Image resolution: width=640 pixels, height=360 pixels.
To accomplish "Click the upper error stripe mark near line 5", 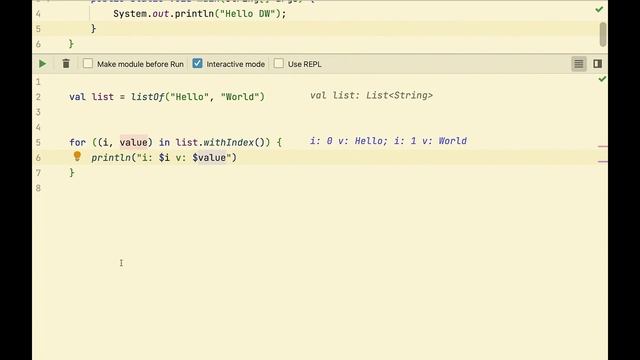I will pos(603,146).
